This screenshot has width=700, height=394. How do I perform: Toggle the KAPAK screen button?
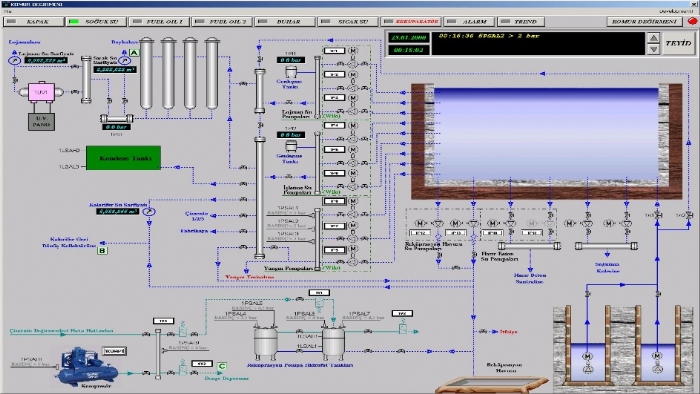pos(34,21)
